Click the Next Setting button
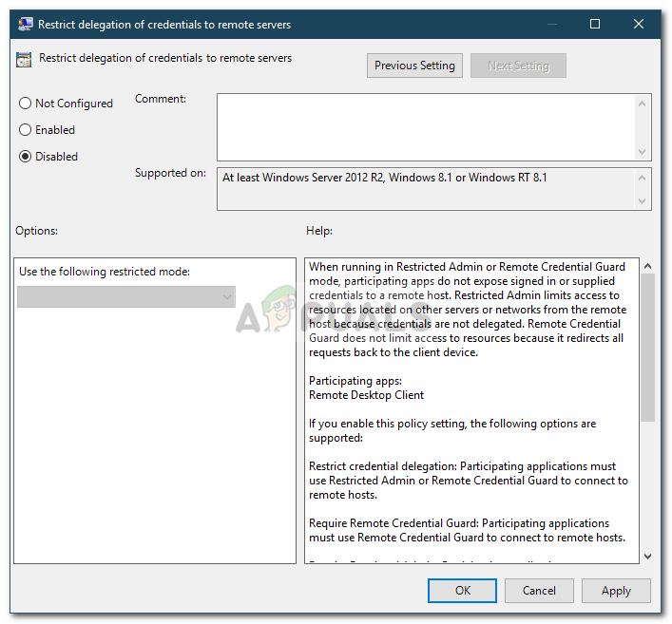Viewport: 672px width, 624px height. tap(518, 66)
